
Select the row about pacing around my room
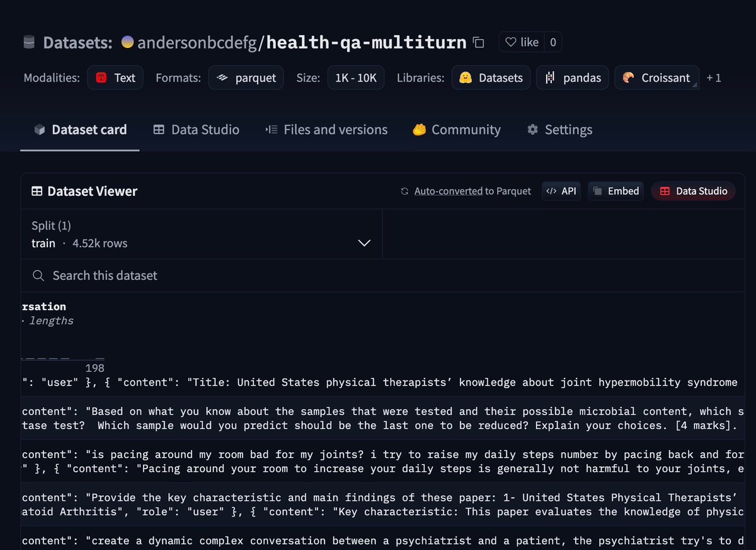tap(383, 461)
